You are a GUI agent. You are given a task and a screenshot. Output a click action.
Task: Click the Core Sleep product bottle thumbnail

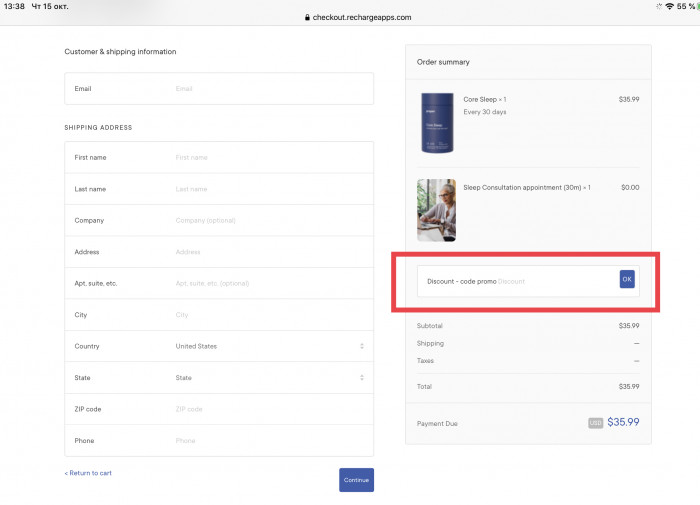(437, 123)
